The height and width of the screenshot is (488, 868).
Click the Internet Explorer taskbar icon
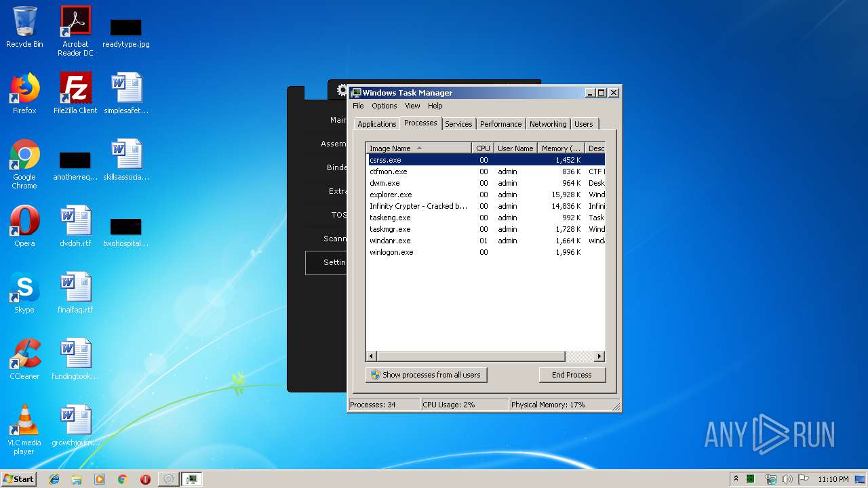[x=54, y=479]
